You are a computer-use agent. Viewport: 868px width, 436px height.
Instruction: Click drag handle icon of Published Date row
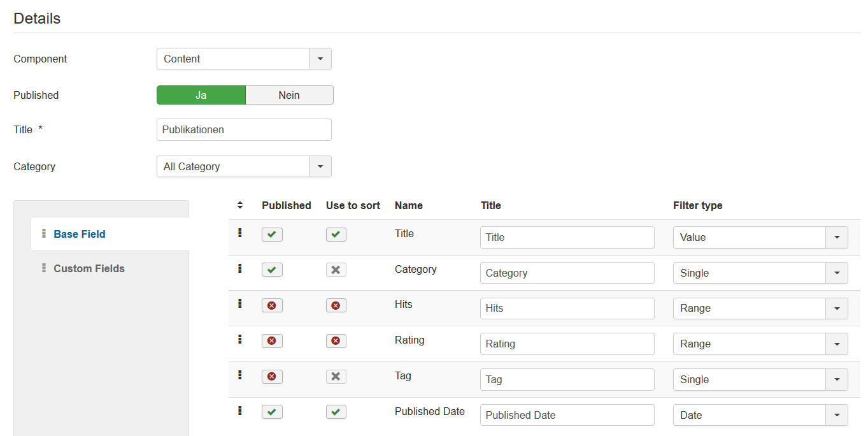tap(239, 411)
